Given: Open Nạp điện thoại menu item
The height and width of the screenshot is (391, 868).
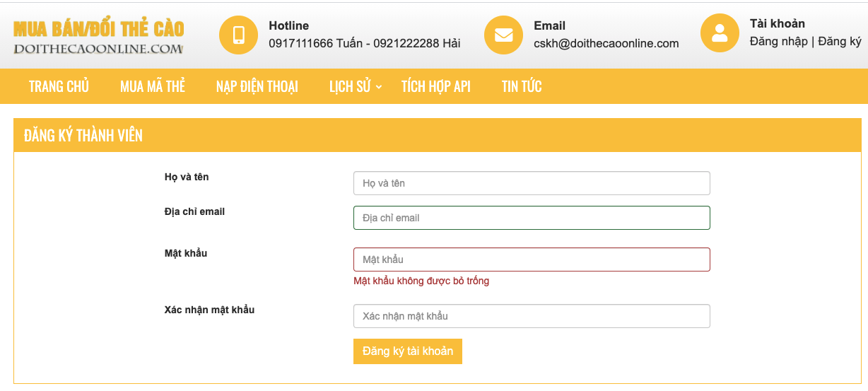Looking at the screenshot, I should pyautogui.click(x=257, y=86).
